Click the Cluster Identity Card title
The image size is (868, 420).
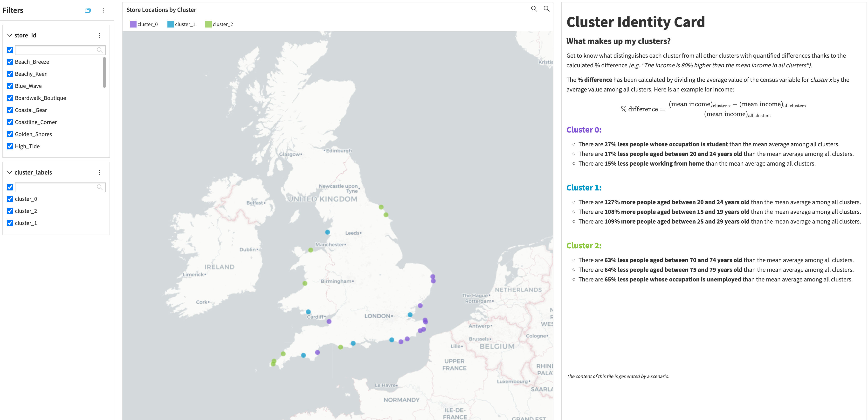(635, 22)
